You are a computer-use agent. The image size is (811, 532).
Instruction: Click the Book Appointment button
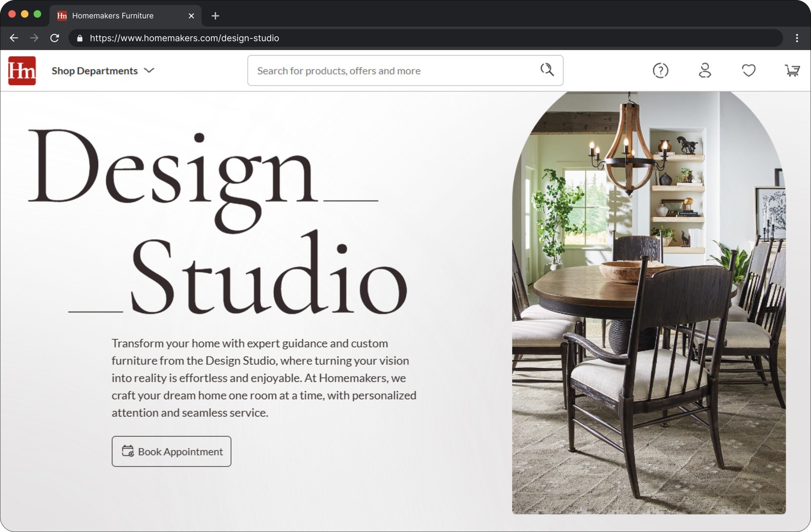(171, 451)
